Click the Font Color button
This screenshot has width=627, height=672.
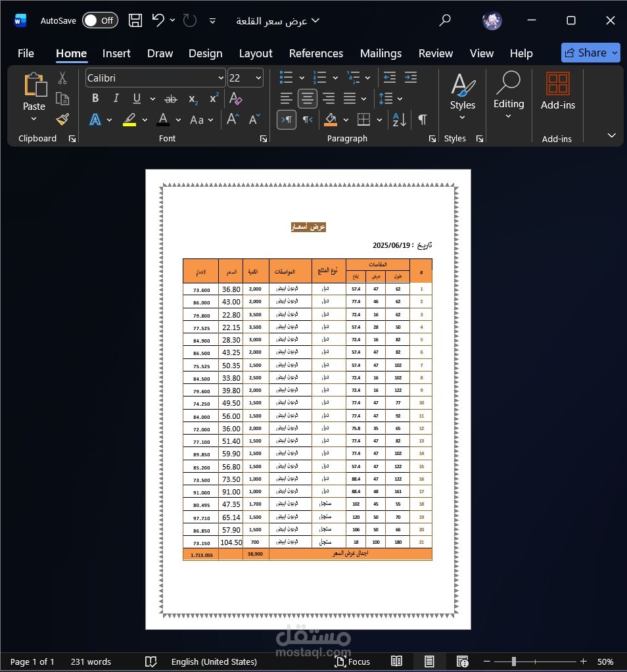[x=163, y=120]
